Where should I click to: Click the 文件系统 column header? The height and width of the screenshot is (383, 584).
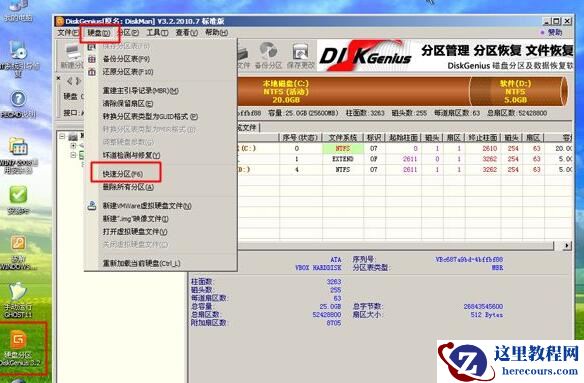point(343,138)
